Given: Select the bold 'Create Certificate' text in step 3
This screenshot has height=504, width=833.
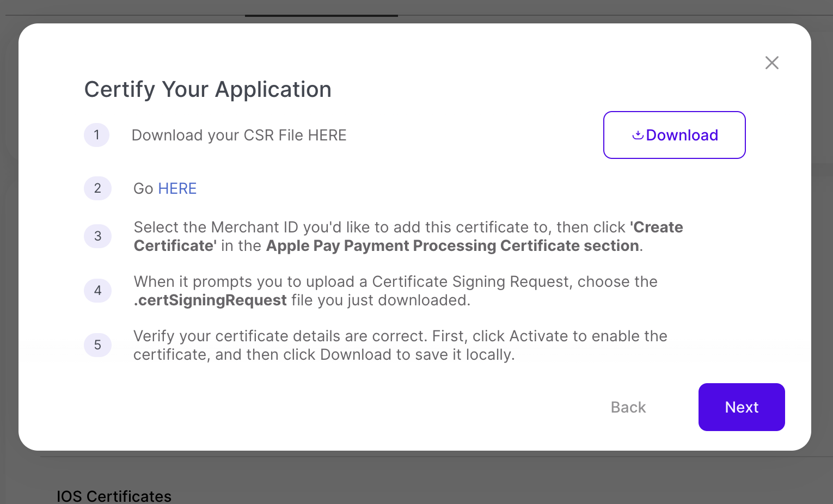Looking at the screenshot, I should [657, 227].
